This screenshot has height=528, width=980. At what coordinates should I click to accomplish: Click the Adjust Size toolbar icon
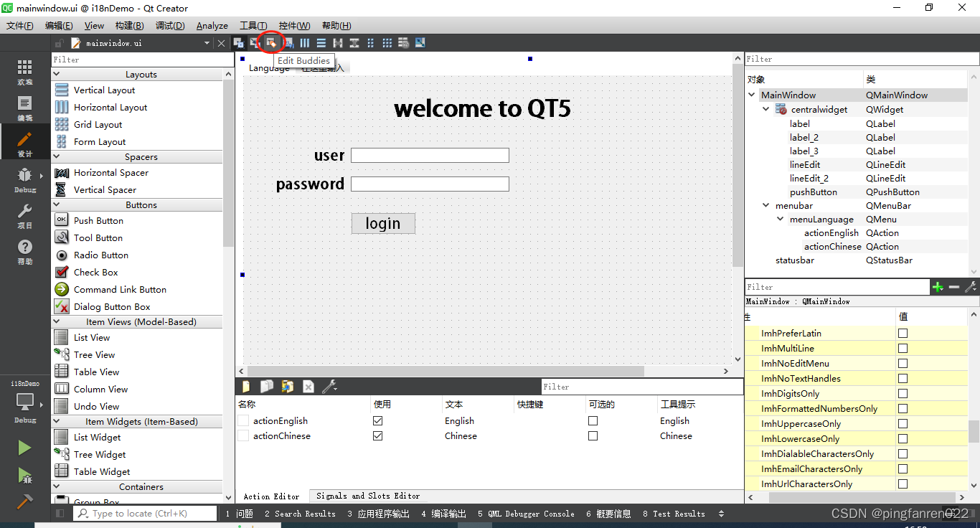(420, 42)
